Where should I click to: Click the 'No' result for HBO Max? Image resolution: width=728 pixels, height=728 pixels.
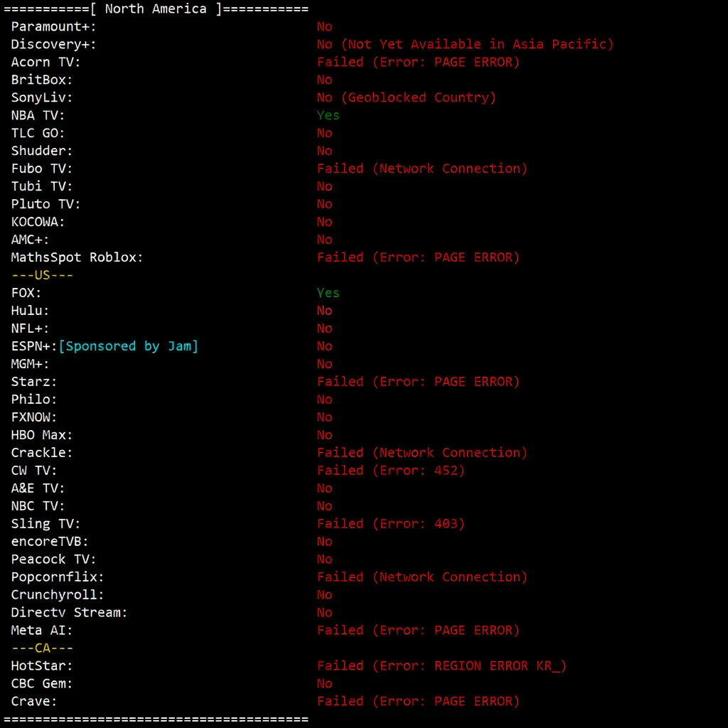point(324,435)
